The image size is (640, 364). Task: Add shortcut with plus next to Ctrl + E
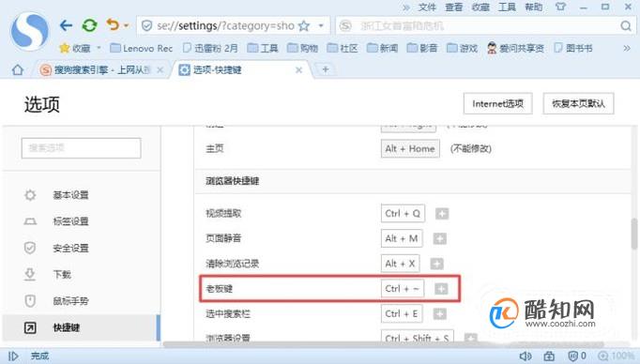pyautogui.click(x=439, y=313)
